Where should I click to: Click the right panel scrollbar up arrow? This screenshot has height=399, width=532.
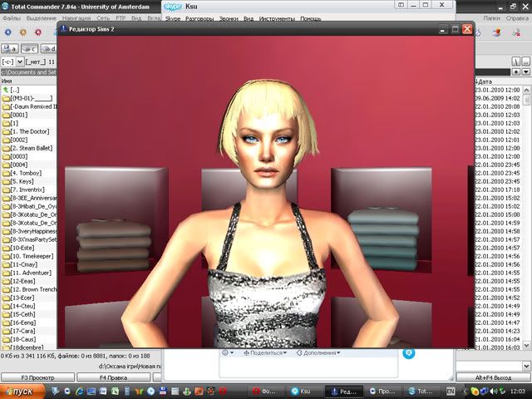pos(526,90)
